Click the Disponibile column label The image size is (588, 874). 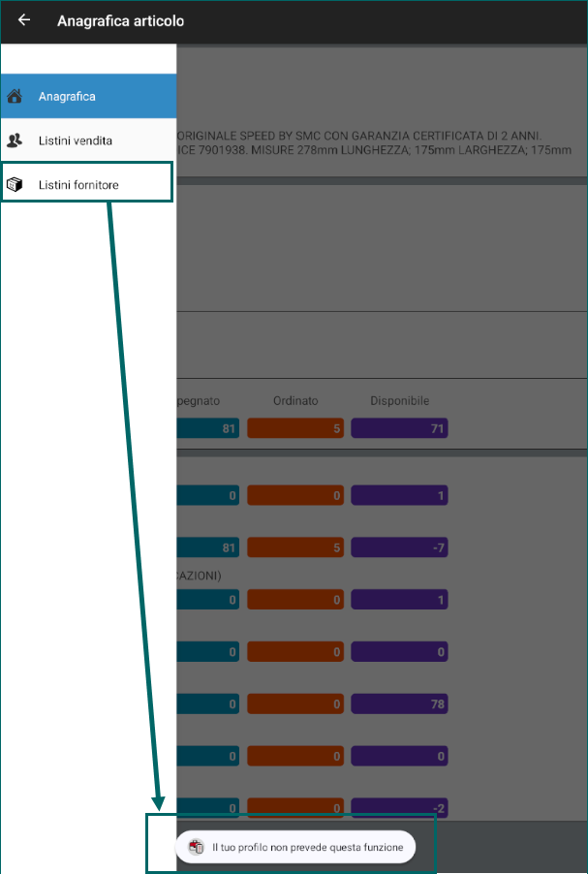(x=400, y=401)
